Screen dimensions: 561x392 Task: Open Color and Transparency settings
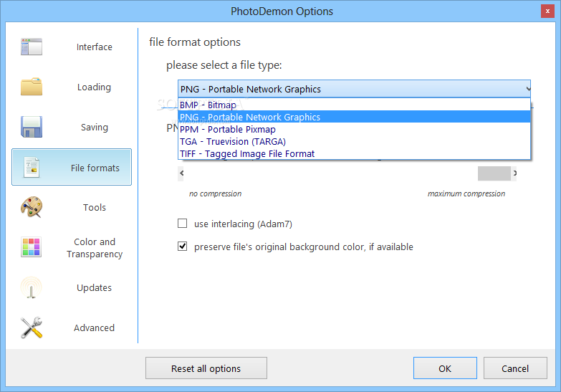point(72,247)
